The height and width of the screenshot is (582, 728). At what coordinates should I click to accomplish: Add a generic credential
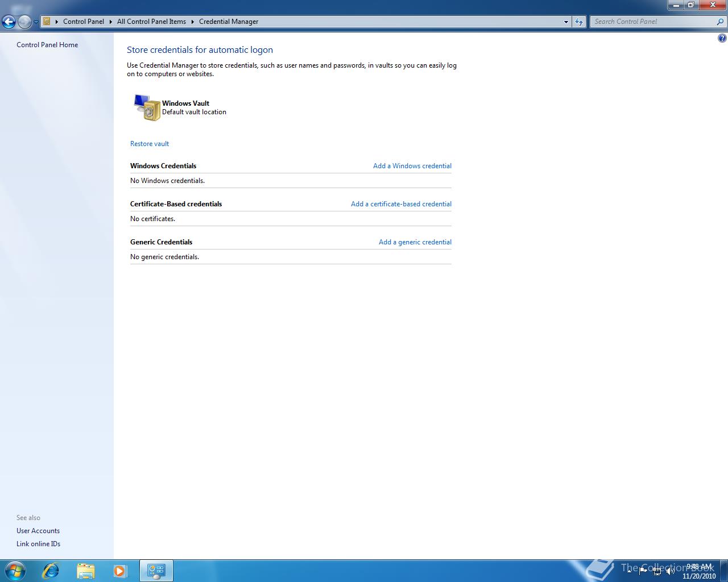pyautogui.click(x=415, y=242)
